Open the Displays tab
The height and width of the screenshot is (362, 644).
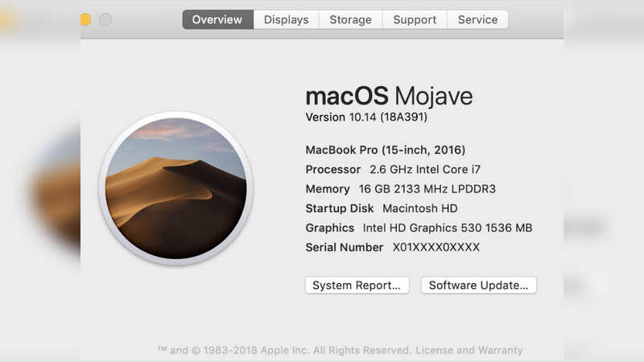coord(287,19)
